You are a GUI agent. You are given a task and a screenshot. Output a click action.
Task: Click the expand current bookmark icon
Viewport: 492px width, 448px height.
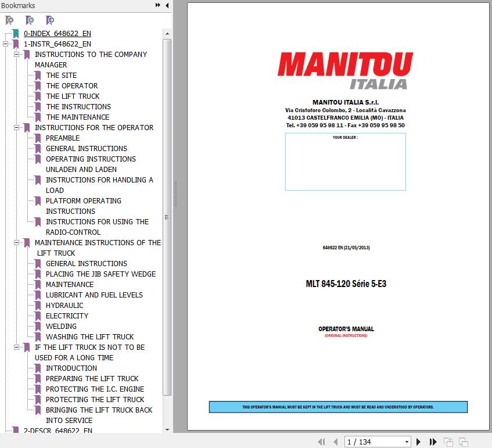click(50, 20)
